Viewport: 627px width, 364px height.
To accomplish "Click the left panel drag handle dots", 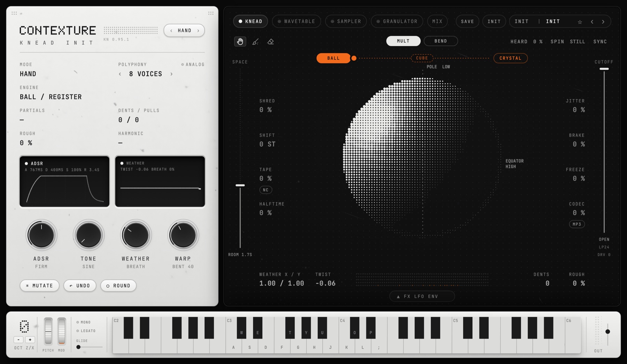I will [14, 13].
